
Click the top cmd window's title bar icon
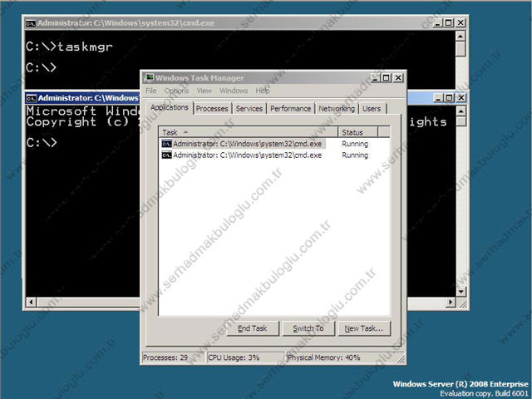[x=31, y=23]
